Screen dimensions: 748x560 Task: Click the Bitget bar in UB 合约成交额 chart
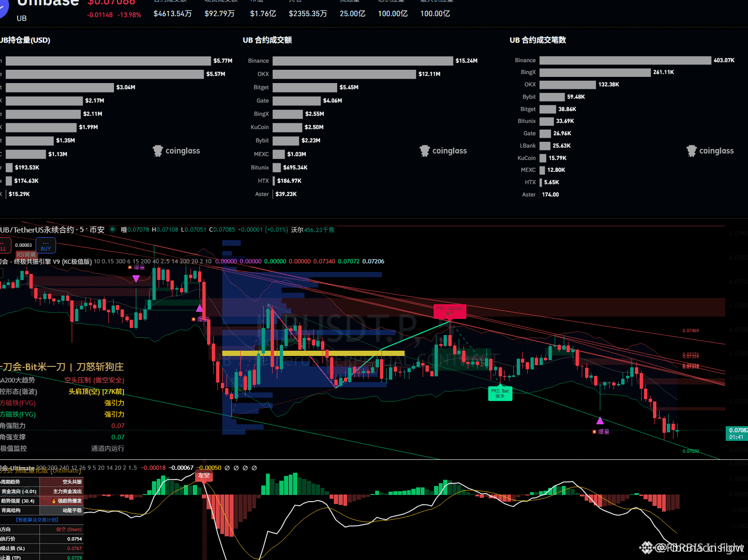click(305, 87)
